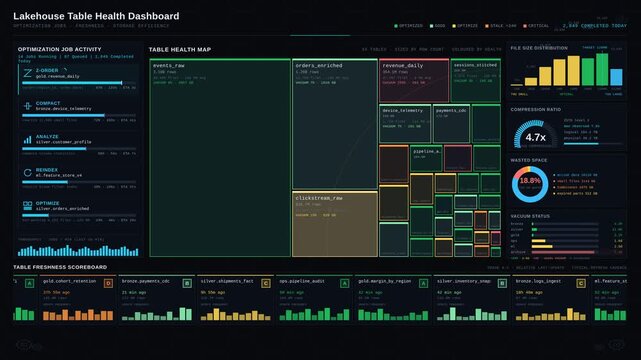The height and width of the screenshot is (360, 641).
Task: Click the OPTIMIZATION JOB ACTIVITY heading
Action: (59, 49)
